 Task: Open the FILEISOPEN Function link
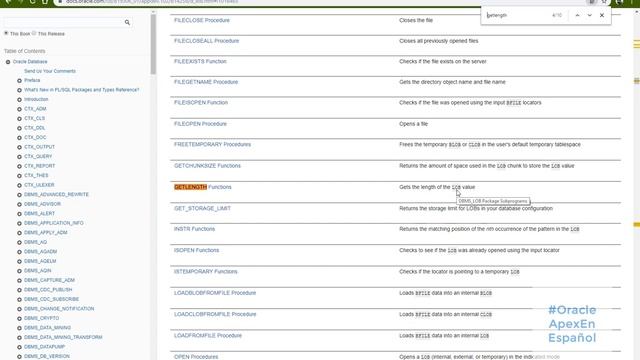pos(201,102)
